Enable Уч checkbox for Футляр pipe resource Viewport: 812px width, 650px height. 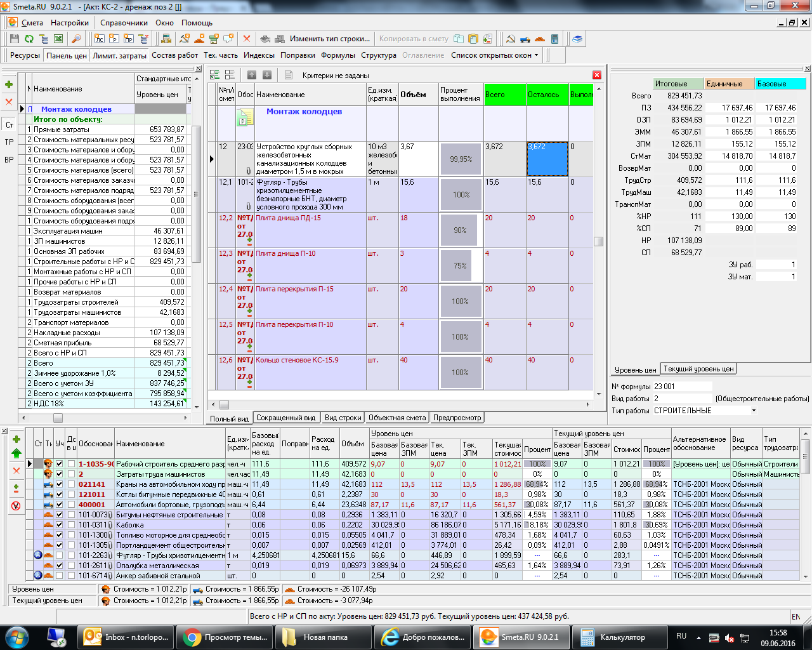pyautogui.click(x=60, y=555)
